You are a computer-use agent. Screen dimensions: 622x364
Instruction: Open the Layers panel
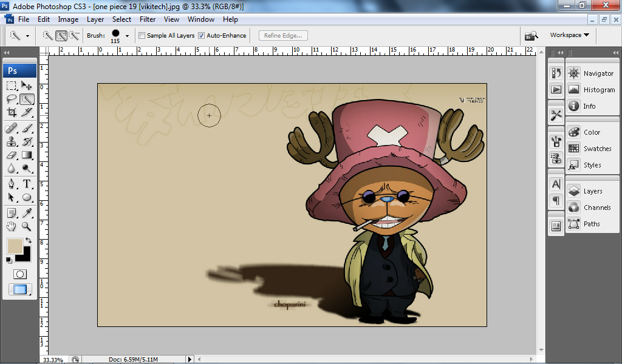574,190
